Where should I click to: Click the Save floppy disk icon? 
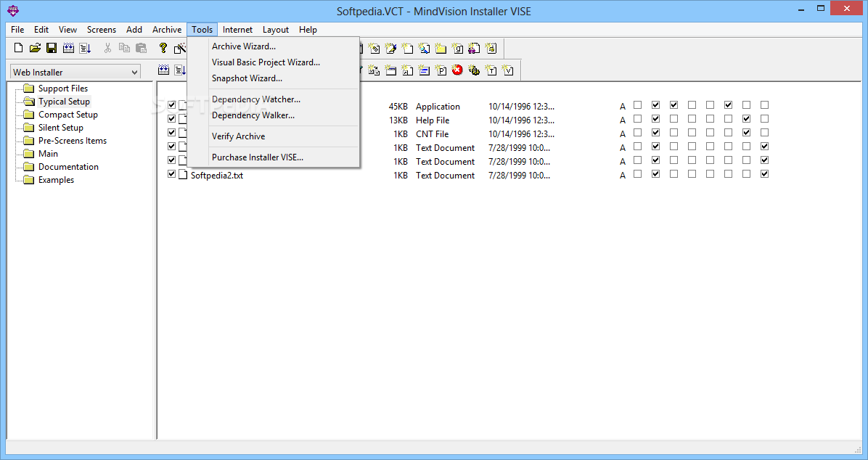point(52,48)
